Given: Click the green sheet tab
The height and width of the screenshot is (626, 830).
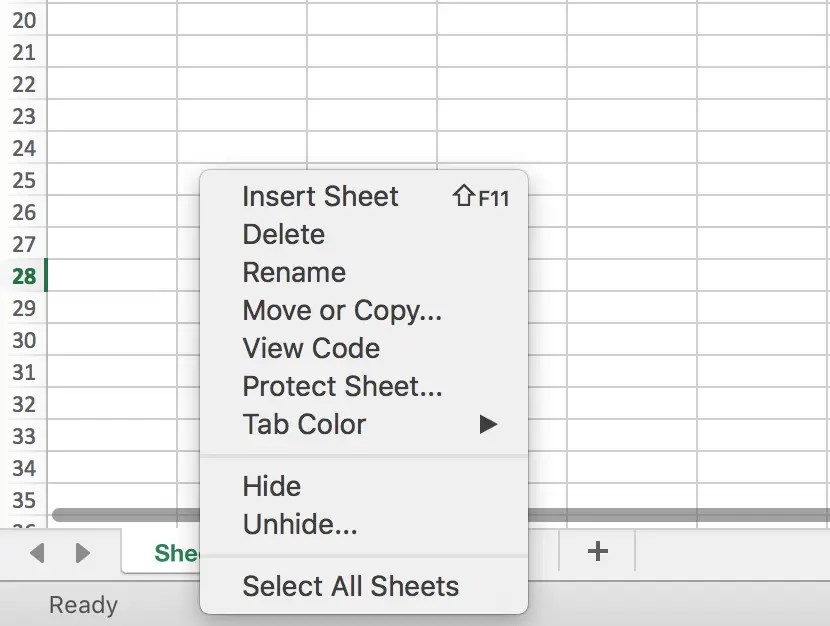Looking at the screenshot, I should 177,553.
